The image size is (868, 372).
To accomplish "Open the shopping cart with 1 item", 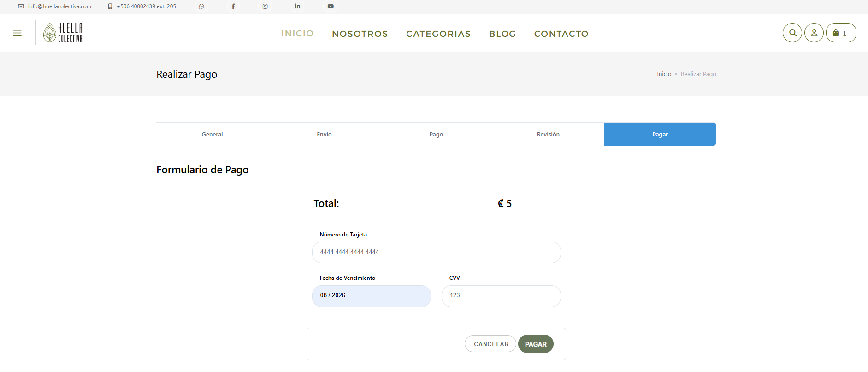I will point(841,33).
